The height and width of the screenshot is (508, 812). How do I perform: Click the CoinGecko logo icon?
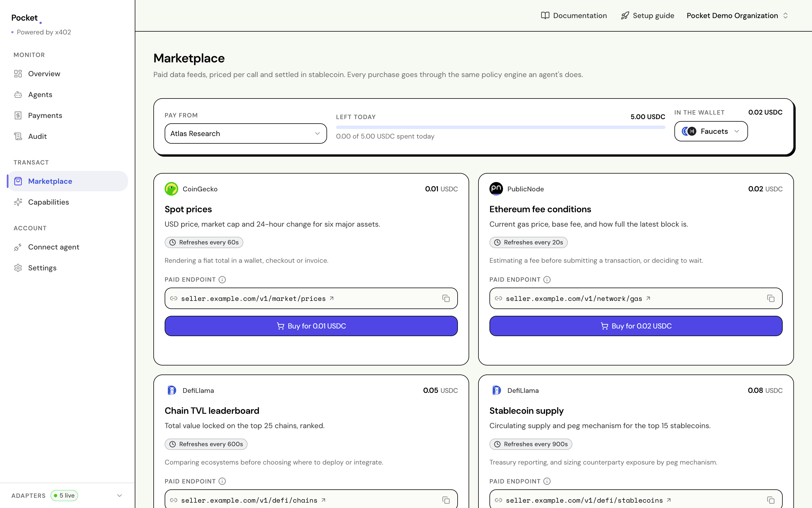171,189
